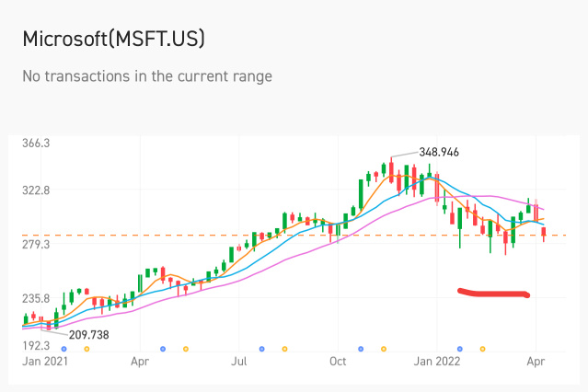
Task: Click the blue event dot near Jan 2022
Action: pyautogui.click(x=460, y=349)
